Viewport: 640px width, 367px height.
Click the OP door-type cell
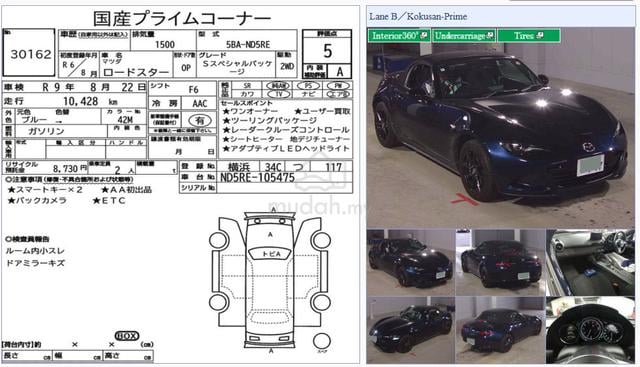pyautogui.click(x=186, y=68)
